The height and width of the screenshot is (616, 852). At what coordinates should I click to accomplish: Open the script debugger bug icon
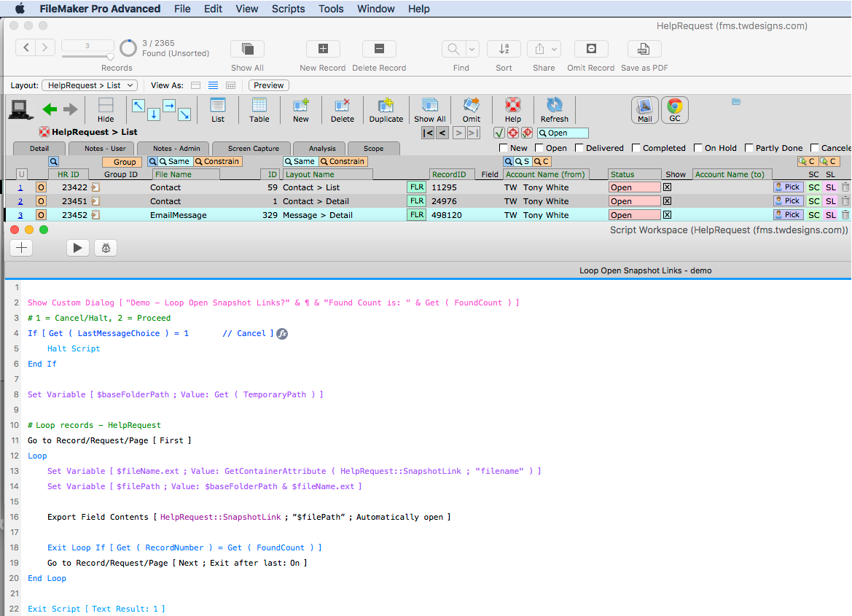(106, 248)
